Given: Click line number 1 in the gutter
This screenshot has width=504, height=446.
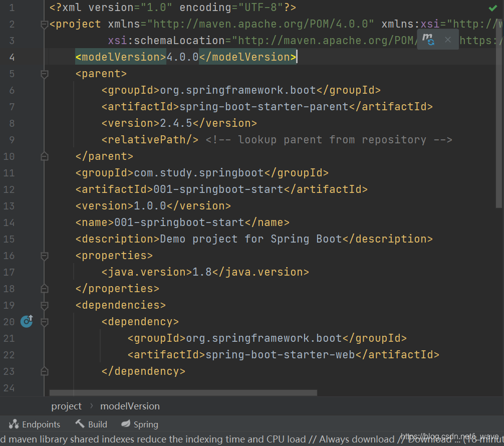Looking at the screenshot, I should pyautogui.click(x=12, y=8).
